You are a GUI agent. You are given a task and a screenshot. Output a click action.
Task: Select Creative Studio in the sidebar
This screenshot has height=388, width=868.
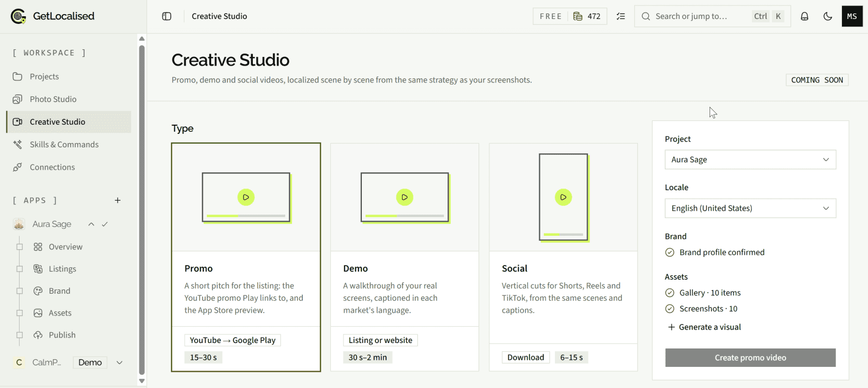point(68,122)
